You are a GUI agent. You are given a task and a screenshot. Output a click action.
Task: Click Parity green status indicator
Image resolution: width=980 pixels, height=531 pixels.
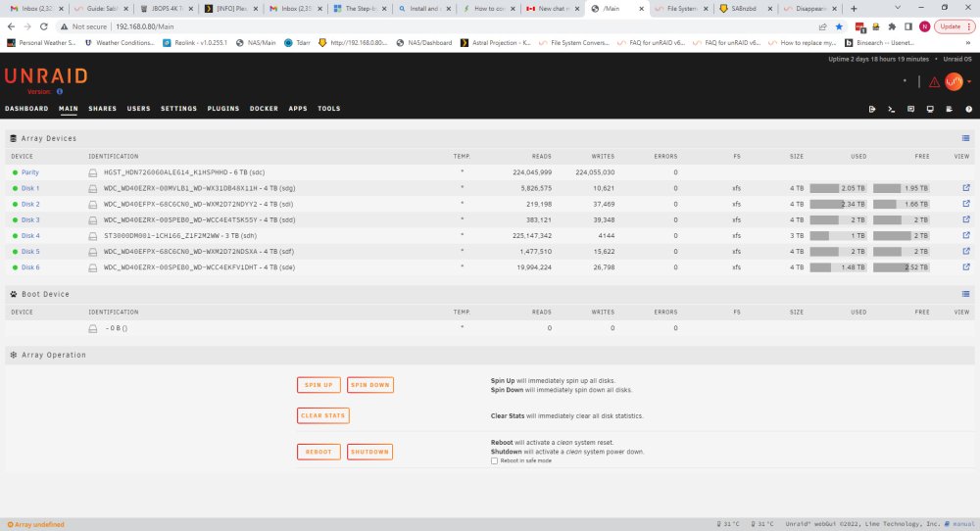15,172
